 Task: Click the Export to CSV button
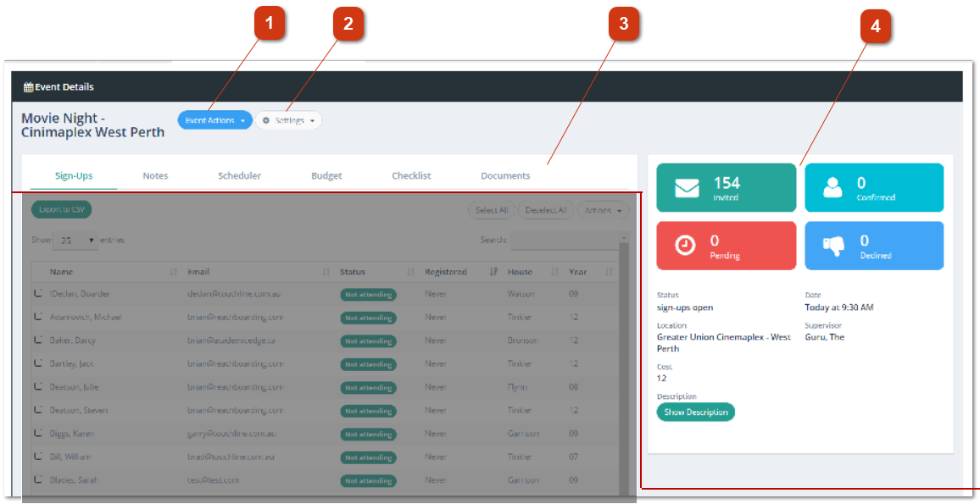(x=61, y=209)
